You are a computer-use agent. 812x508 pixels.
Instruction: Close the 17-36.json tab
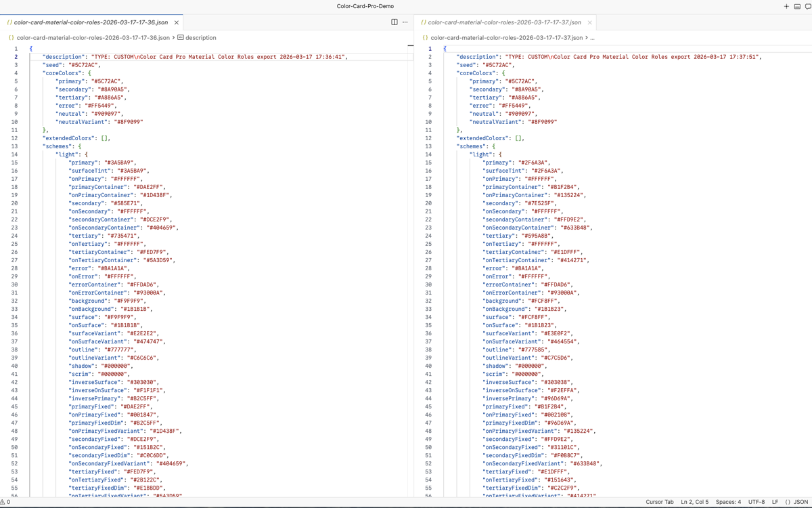tap(175, 22)
